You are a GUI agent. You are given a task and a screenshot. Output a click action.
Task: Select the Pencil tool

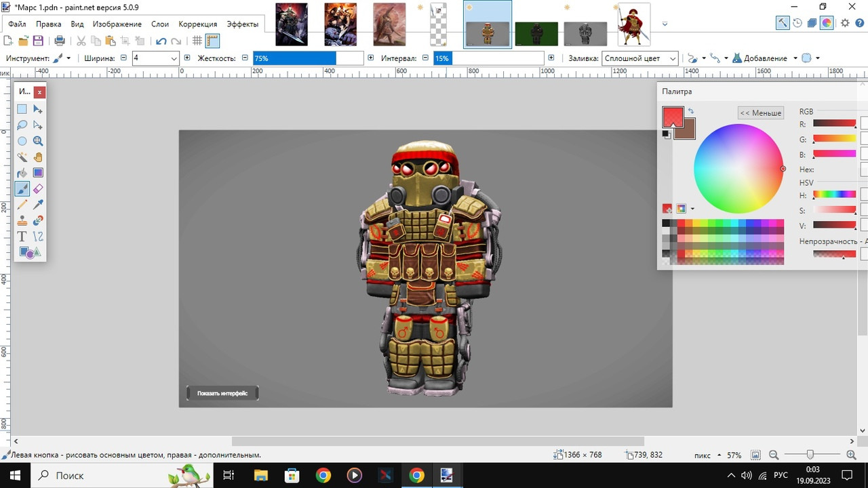22,205
